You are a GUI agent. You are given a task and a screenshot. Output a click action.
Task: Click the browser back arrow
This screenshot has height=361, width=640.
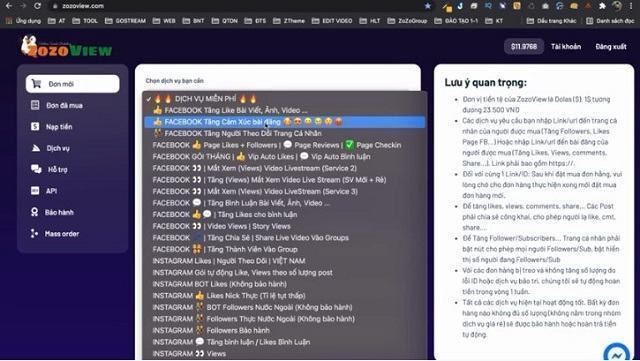click(9, 6)
